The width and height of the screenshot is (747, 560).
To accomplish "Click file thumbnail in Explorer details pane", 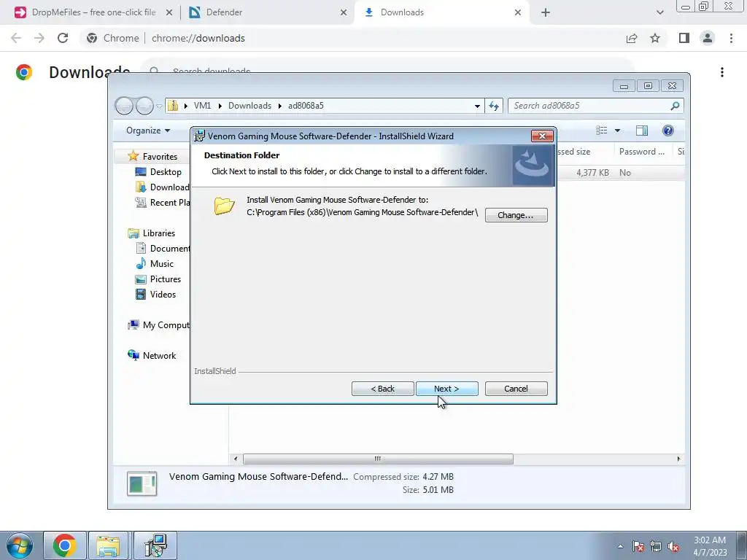I will [142, 484].
